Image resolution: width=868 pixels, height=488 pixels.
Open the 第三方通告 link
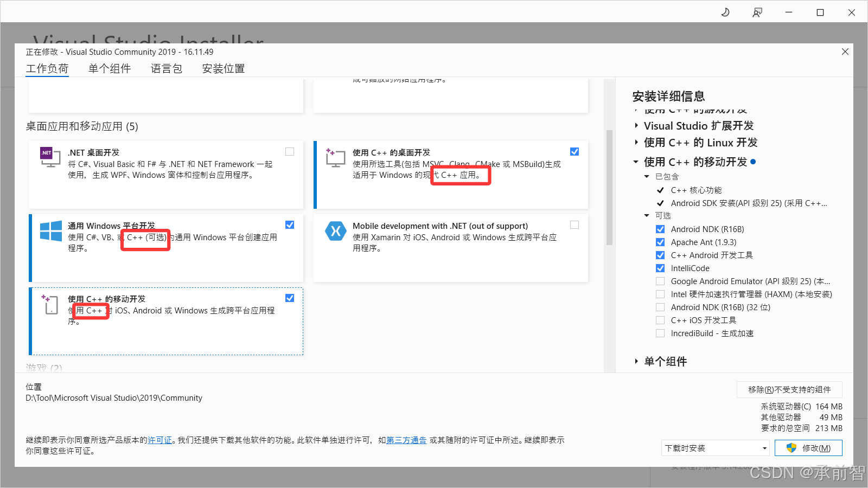point(406,440)
